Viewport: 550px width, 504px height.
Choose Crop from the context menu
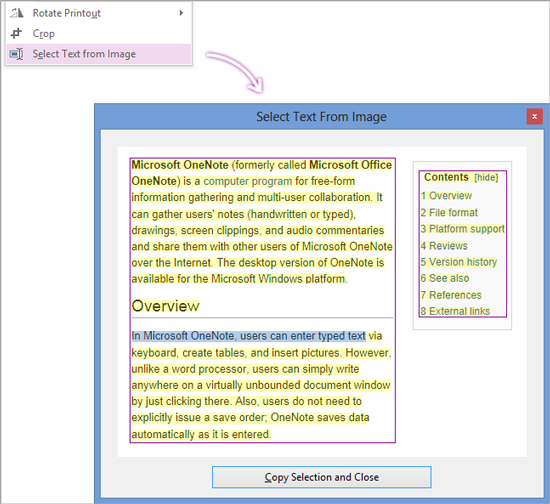pyautogui.click(x=99, y=33)
